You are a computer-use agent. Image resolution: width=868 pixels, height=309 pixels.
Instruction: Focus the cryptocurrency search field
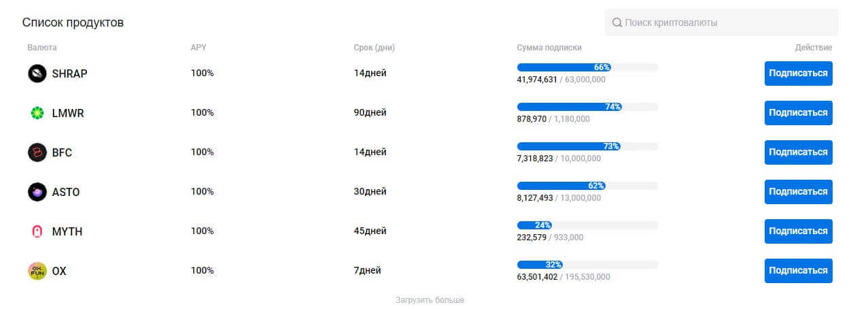point(727,22)
